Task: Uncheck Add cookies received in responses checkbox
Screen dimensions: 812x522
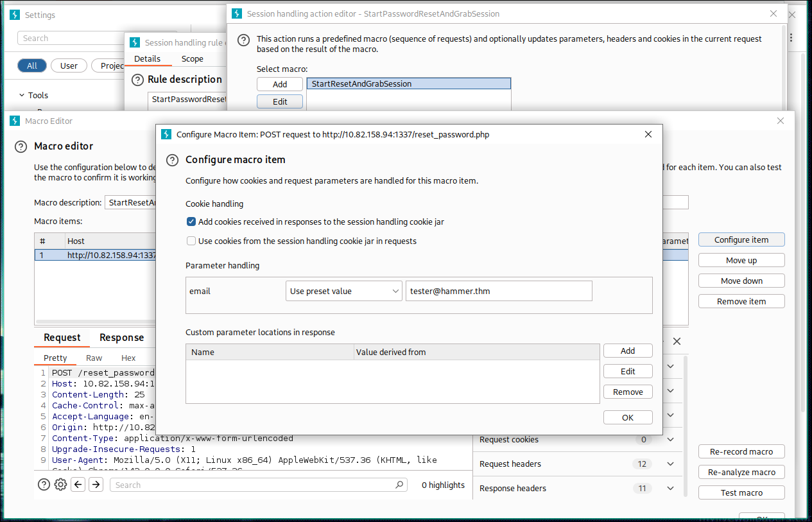Action: 191,222
